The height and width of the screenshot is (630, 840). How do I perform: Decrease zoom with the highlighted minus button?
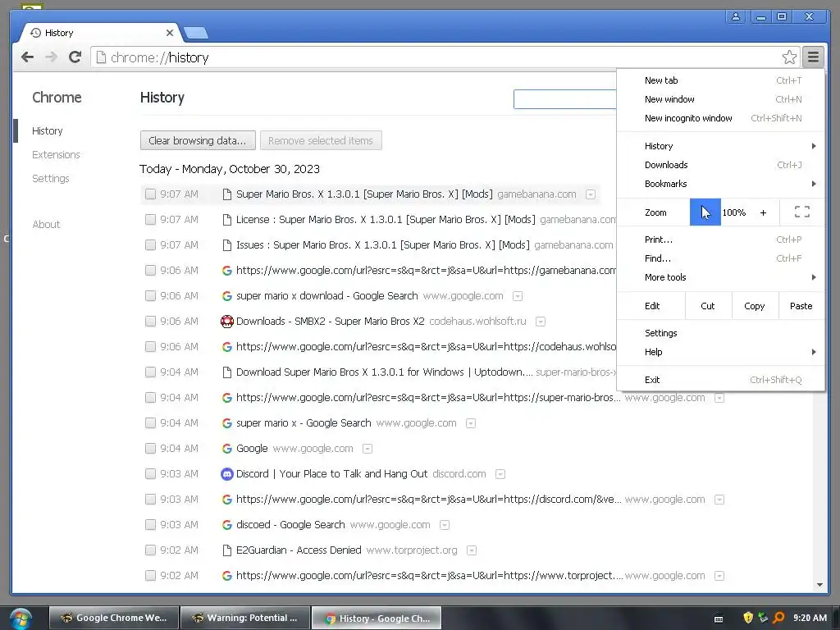pos(705,212)
